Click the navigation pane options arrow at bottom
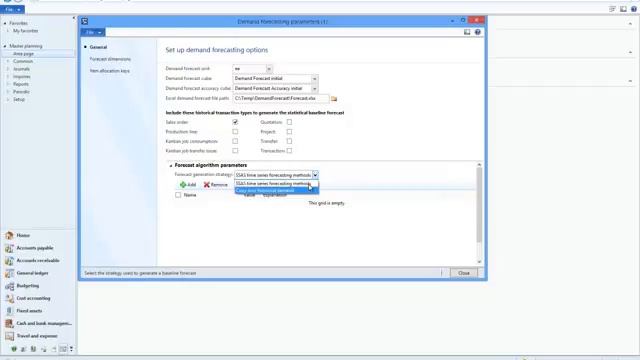 tap(71, 349)
